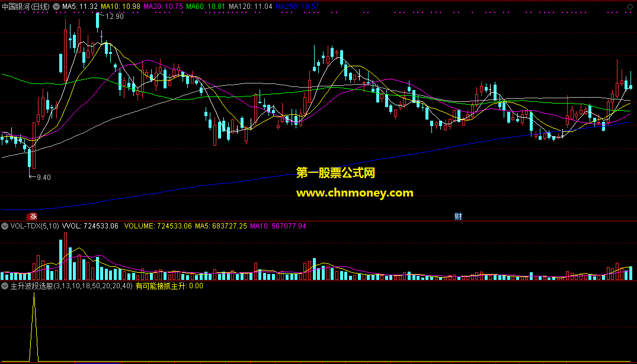Click the blue 财 financial marker icon
The image size is (637, 364).
tap(458, 216)
